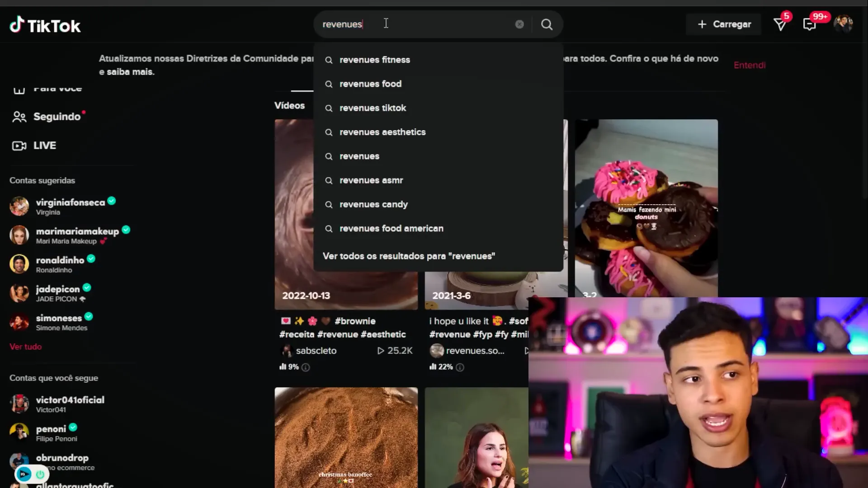Choose suggestion revenues fitness

[438, 60]
